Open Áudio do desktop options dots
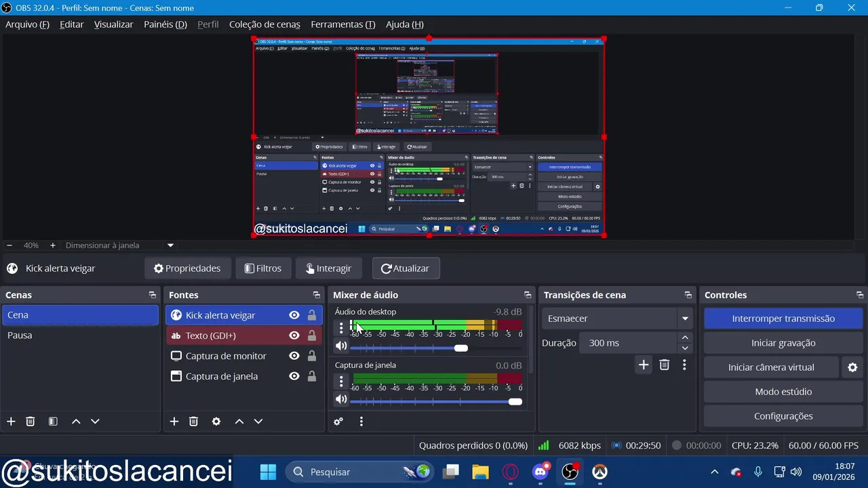This screenshot has height=488, width=868. pos(341,328)
